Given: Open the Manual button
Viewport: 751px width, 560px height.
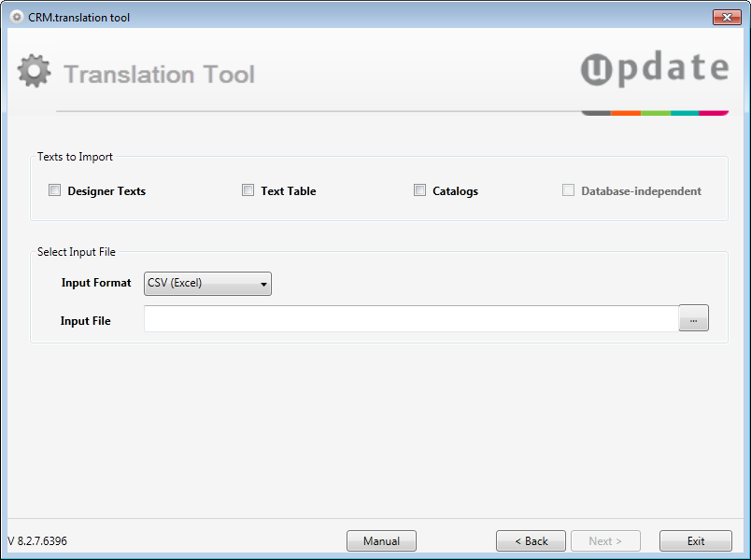Looking at the screenshot, I should pyautogui.click(x=381, y=540).
